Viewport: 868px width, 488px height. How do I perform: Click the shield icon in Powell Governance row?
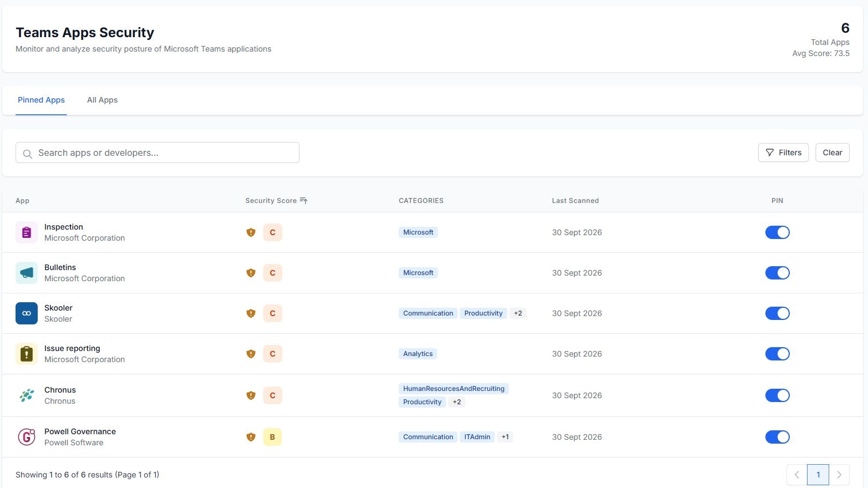click(x=251, y=437)
